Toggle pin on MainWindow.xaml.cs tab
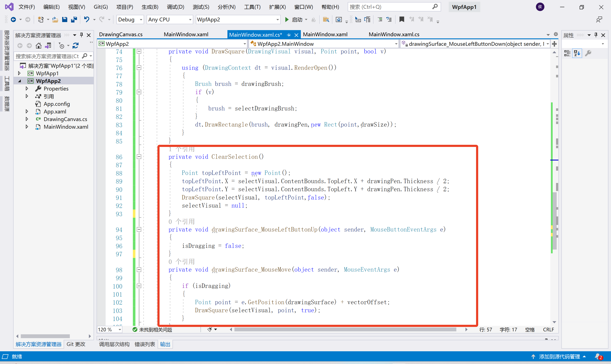Screen dimensions: 611x364 [x=289, y=35]
